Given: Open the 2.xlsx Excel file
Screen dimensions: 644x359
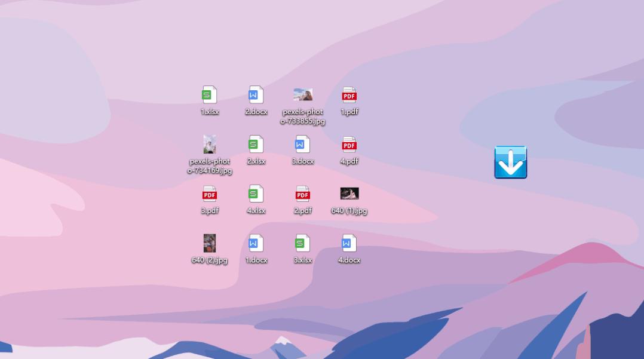Looking at the screenshot, I should (x=256, y=145).
